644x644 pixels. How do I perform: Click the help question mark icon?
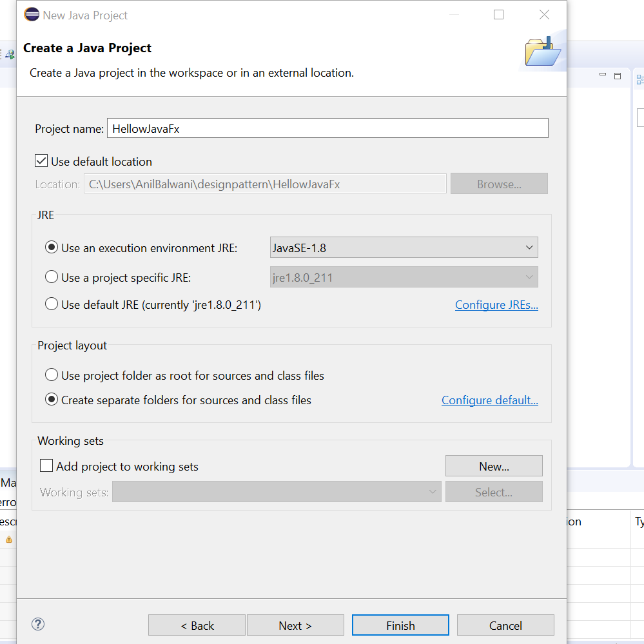(37, 624)
